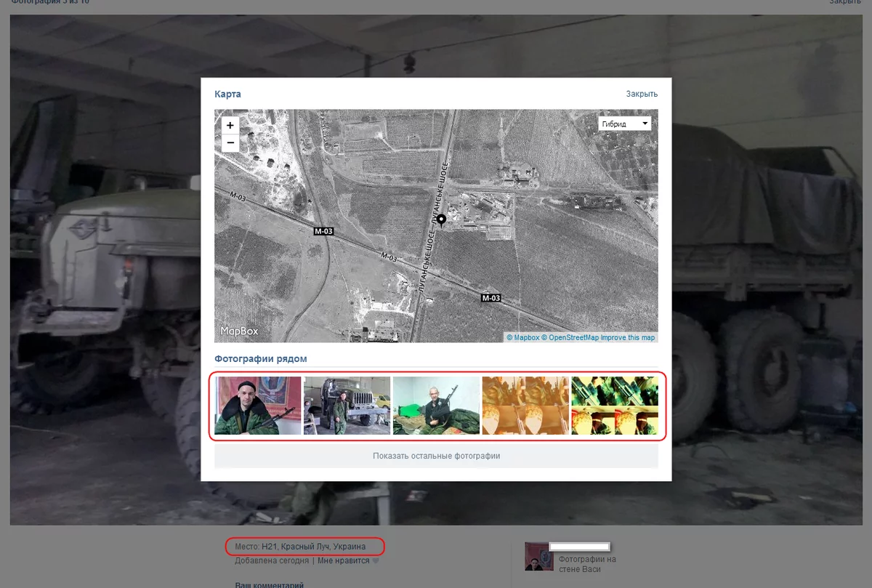Open Фотографии на стене Васи album link
This screenshot has width=872, height=588.
[587, 565]
